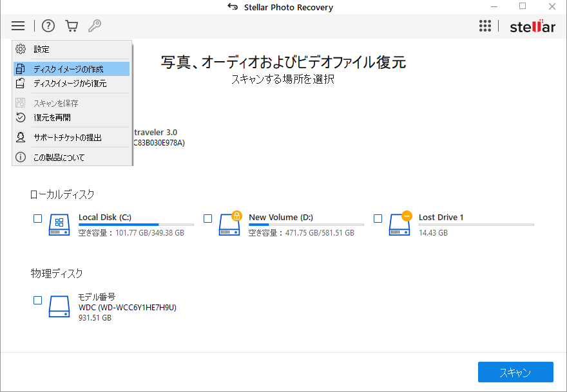Click the ローカルディスク section heading
The height and width of the screenshot is (392, 567).
point(62,194)
